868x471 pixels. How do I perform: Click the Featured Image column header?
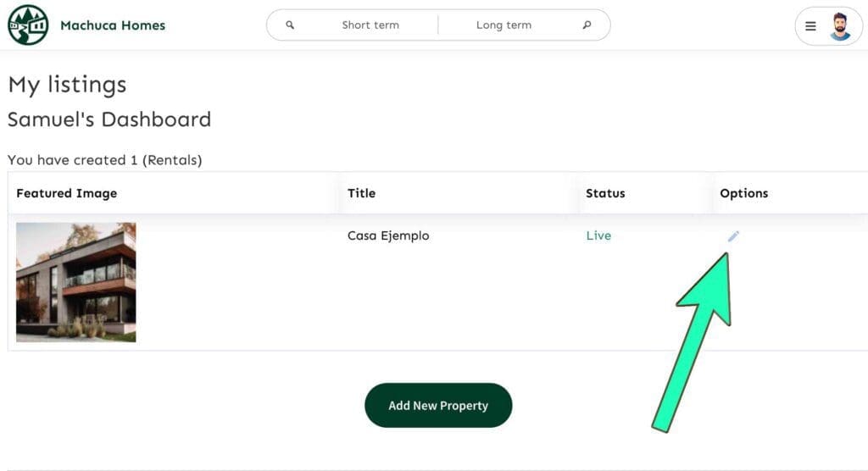click(x=66, y=193)
